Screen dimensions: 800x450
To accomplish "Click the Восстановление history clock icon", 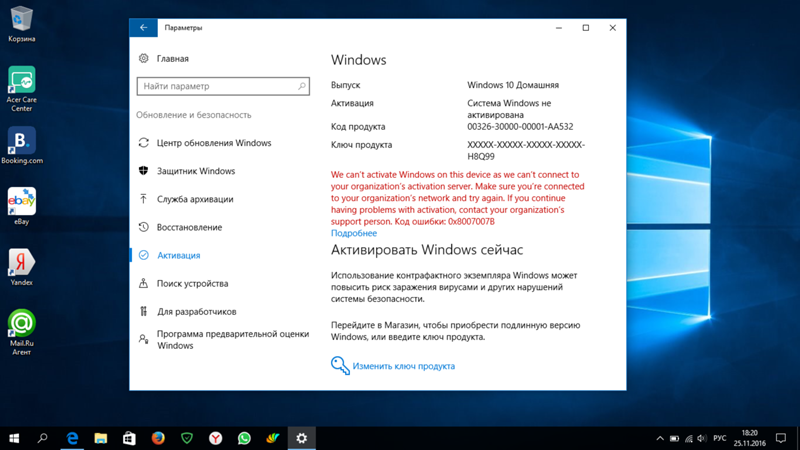I will (143, 227).
